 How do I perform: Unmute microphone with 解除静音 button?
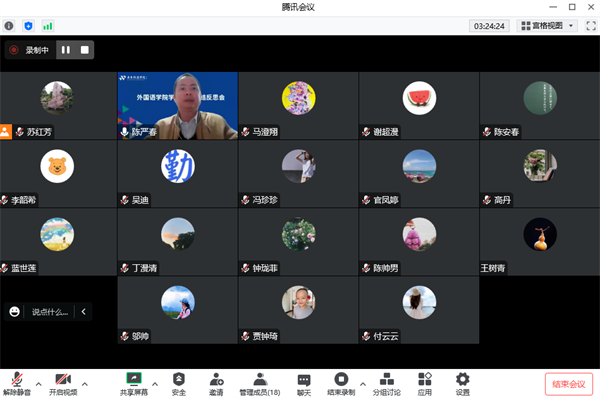coord(17,384)
